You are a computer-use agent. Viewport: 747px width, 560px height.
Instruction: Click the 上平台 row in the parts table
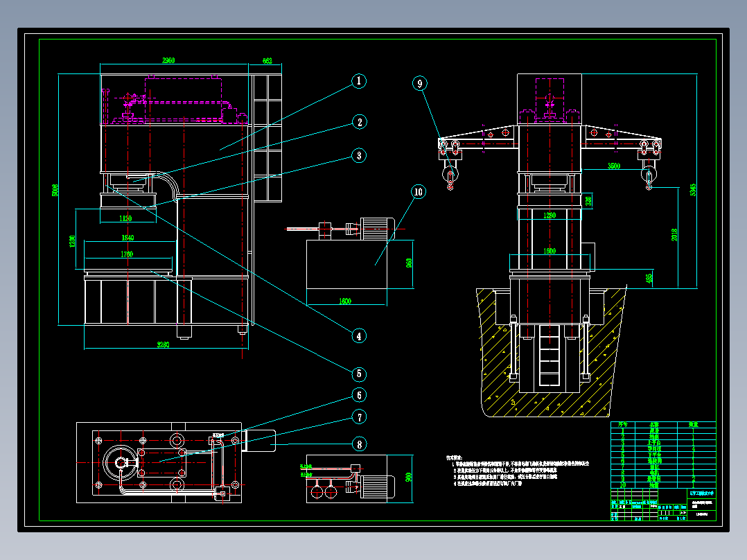663,443
